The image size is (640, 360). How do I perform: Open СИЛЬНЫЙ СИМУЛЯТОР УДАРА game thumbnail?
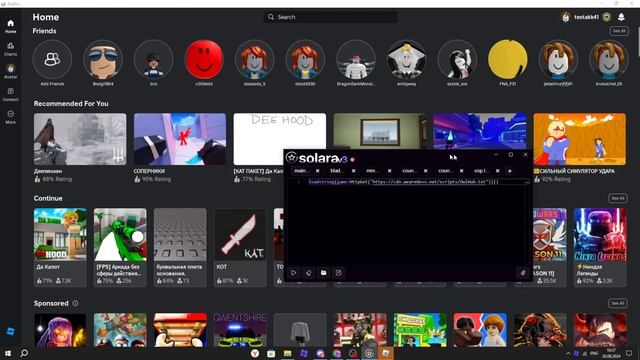(580, 139)
